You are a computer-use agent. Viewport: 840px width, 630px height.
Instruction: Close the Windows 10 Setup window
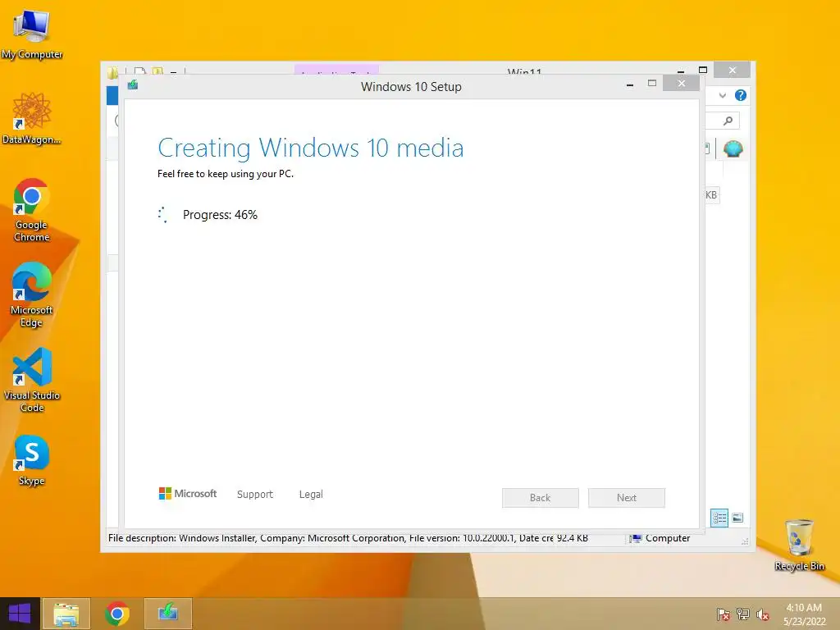pyautogui.click(x=681, y=83)
